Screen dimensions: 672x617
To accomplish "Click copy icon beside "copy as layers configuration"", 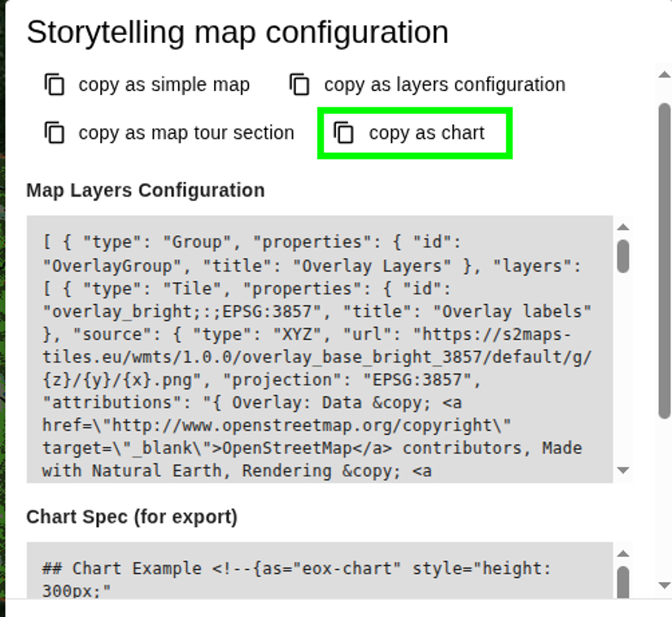I will [x=300, y=85].
